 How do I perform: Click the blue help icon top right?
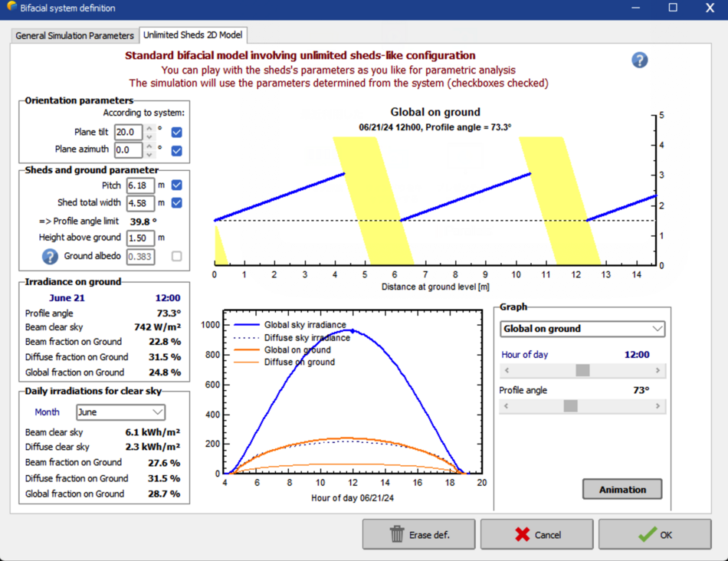[x=640, y=61]
